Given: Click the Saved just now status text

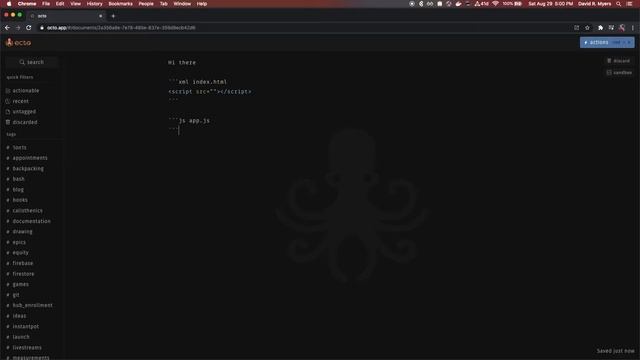Looking at the screenshot, I should point(616,351).
